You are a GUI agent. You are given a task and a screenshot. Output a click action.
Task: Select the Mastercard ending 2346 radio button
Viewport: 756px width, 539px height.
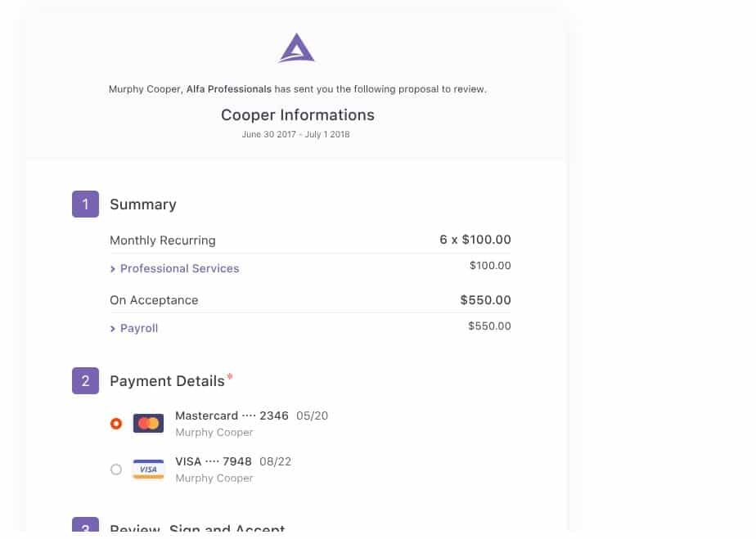click(x=116, y=424)
